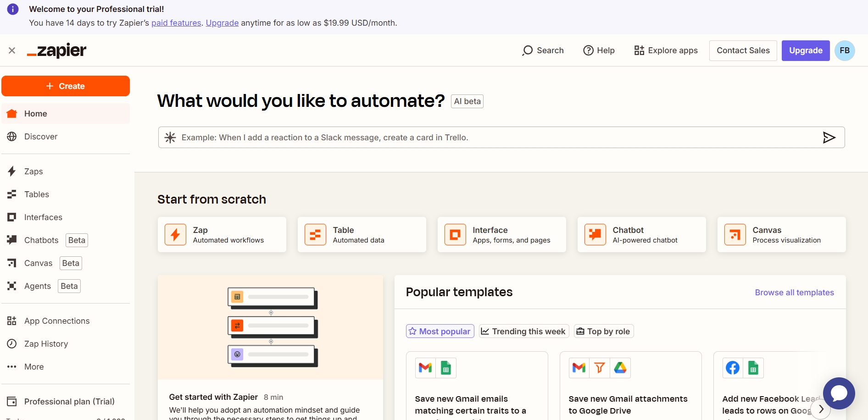Image resolution: width=868 pixels, height=420 pixels.
Task: Open Interfaces in the sidebar
Action: coord(66,217)
